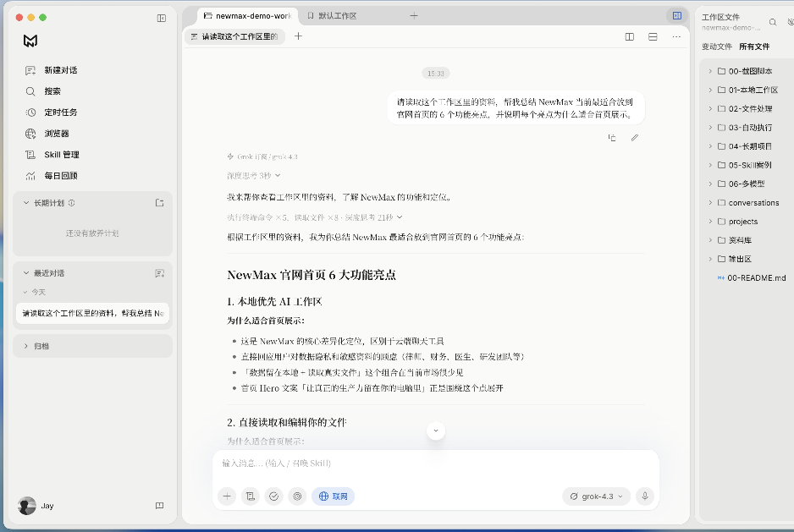Toggle the 联网 web access button
Screen dimensions: 794x532
point(334,496)
